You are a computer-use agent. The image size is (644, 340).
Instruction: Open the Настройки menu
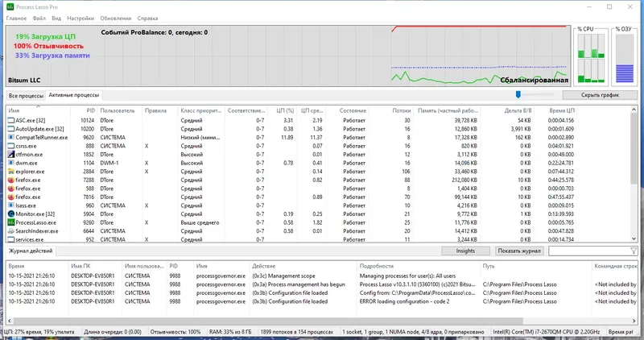coord(80,18)
